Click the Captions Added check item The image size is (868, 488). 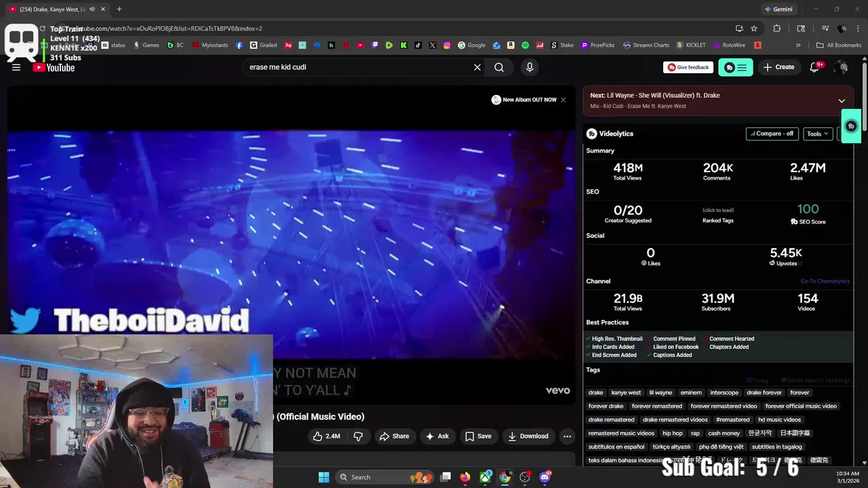(x=669, y=355)
